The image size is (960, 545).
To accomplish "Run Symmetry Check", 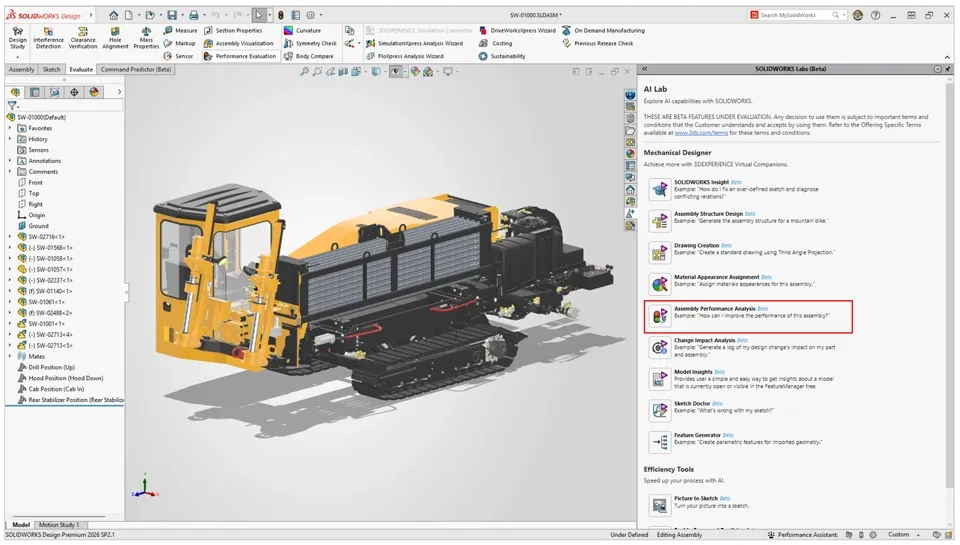I will click(x=310, y=43).
